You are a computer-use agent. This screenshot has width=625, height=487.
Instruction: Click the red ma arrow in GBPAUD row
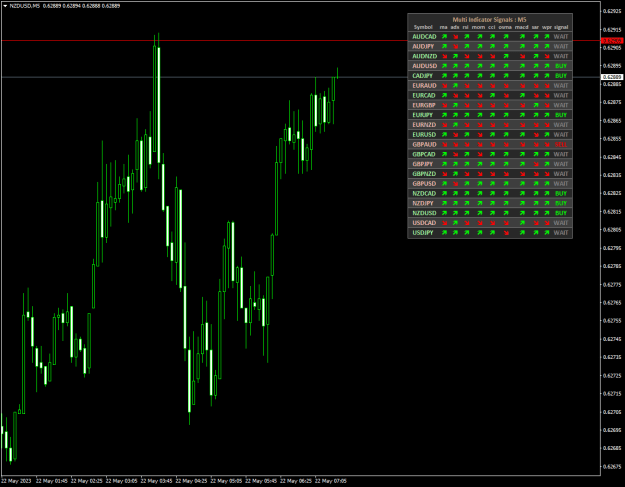pyautogui.click(x=444, y=145)
